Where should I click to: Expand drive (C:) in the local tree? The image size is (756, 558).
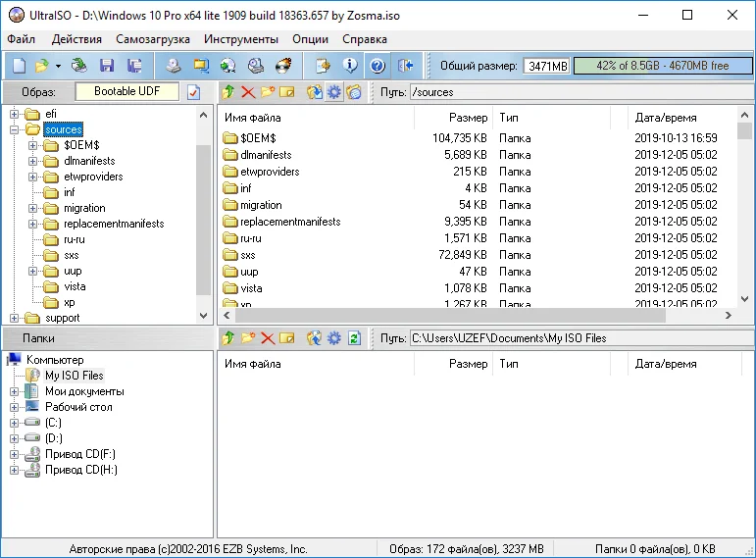pos(15,423)
